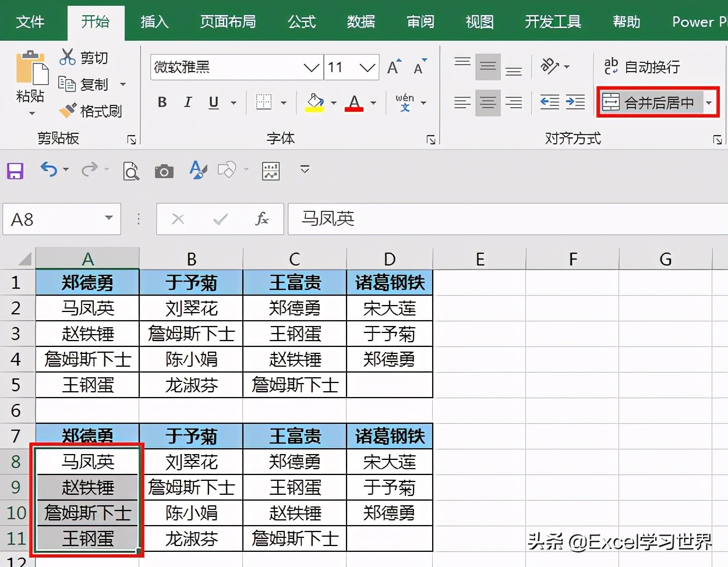The image size is (728, 567).
Task: Switch to the 帮助 Help tab
Action: coord(627,22)
